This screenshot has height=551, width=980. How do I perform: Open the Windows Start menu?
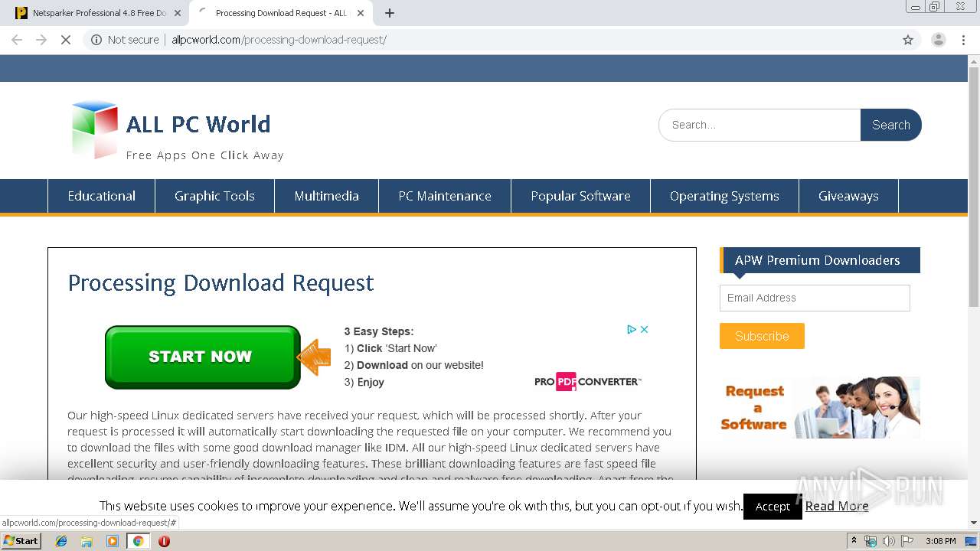[21, 541]
